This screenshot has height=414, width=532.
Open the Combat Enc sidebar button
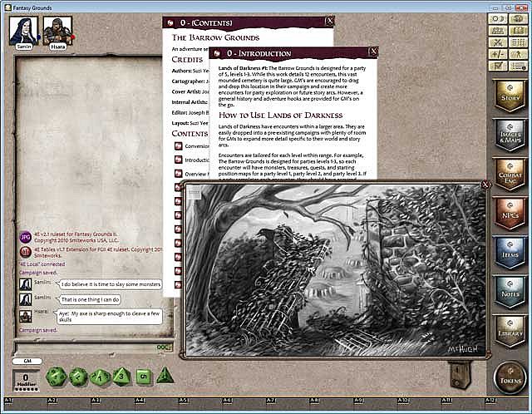click(510, 174)
